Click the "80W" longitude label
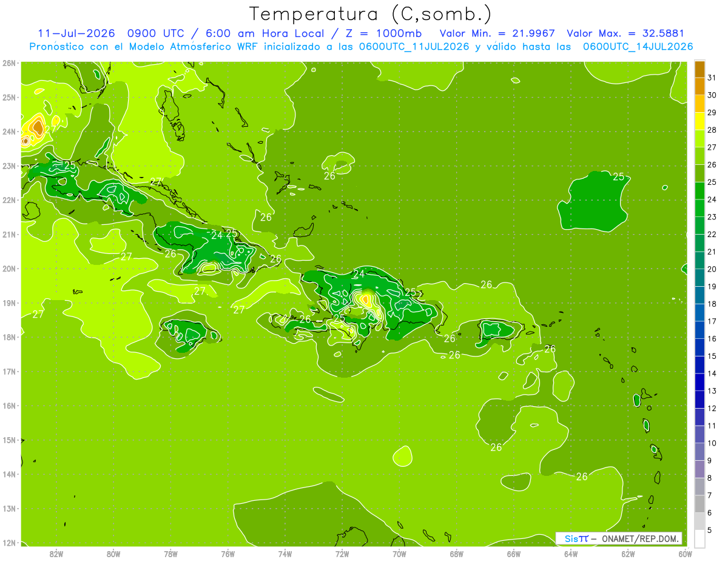This screenshot has height=562, width=728. tap(113, 554)
